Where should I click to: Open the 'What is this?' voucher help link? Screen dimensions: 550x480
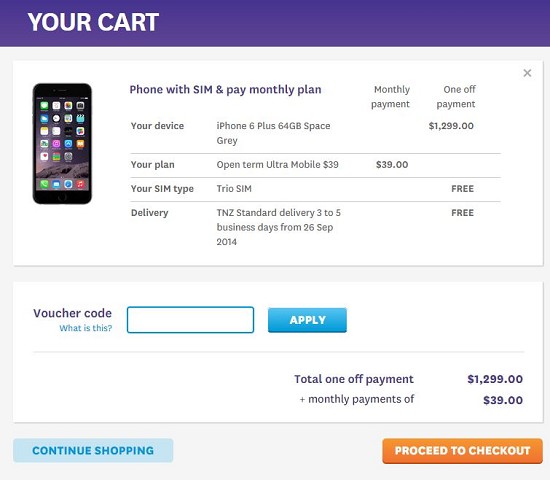[x=86, y=328]
